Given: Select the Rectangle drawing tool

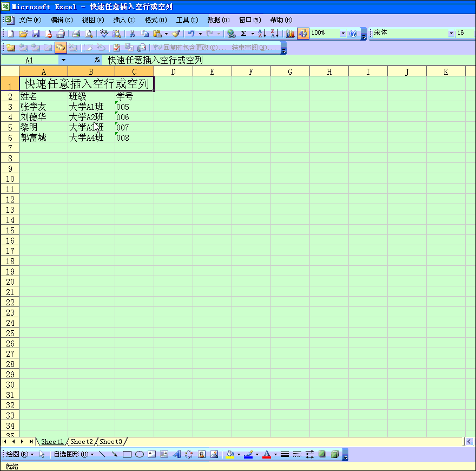Looking at the screenshot, I should [x=127, y=454].
